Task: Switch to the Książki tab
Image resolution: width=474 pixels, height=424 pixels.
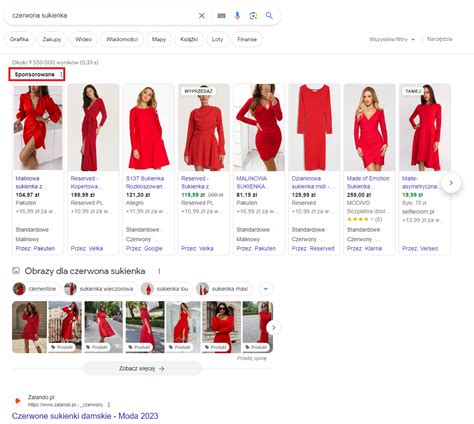Action: coord(189,39)
